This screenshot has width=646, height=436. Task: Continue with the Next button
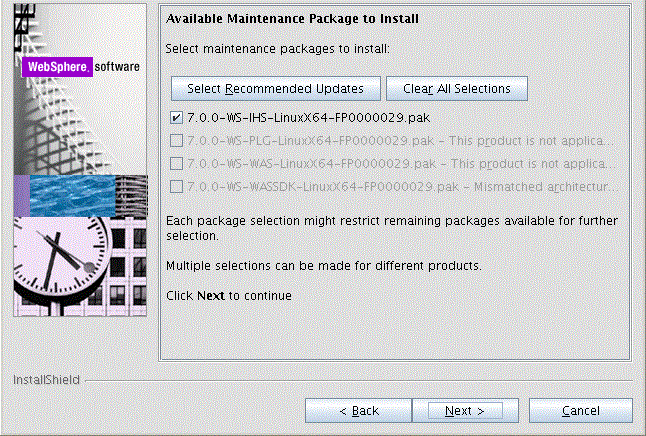tap(464, 411)
